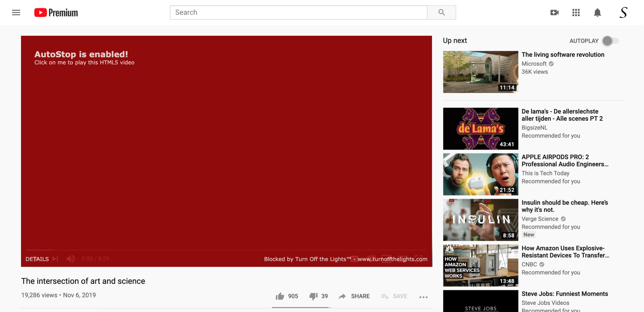Expand DETAILS in the video player
Image resolution: width=644 pixels, height=312 pixels.
[x=37, y=259]
